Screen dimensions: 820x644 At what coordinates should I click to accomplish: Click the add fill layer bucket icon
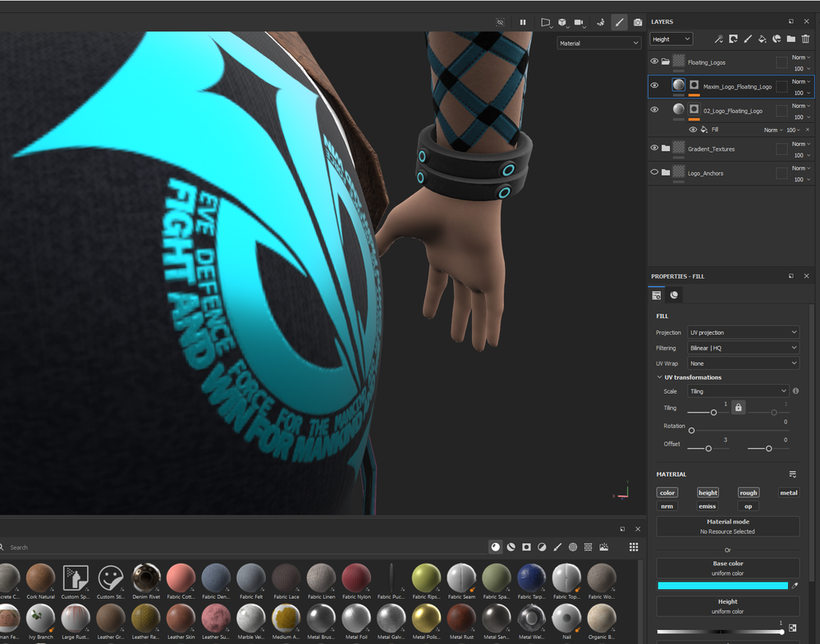(762, 39)
